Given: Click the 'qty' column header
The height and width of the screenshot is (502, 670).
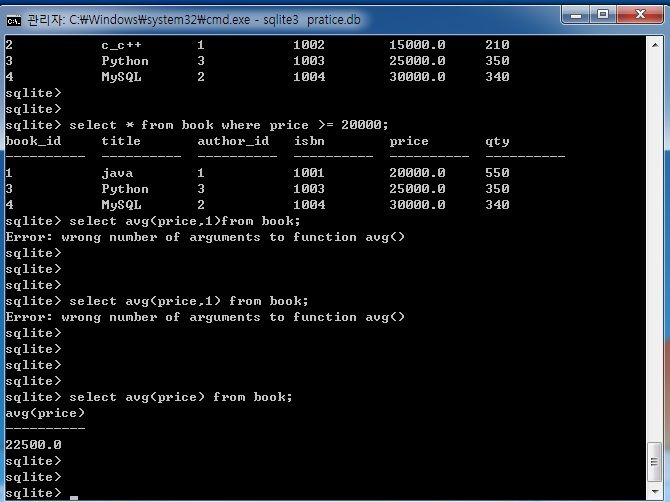Looking at the screenshot, I should pyautogui.click(x=497, y=142).
